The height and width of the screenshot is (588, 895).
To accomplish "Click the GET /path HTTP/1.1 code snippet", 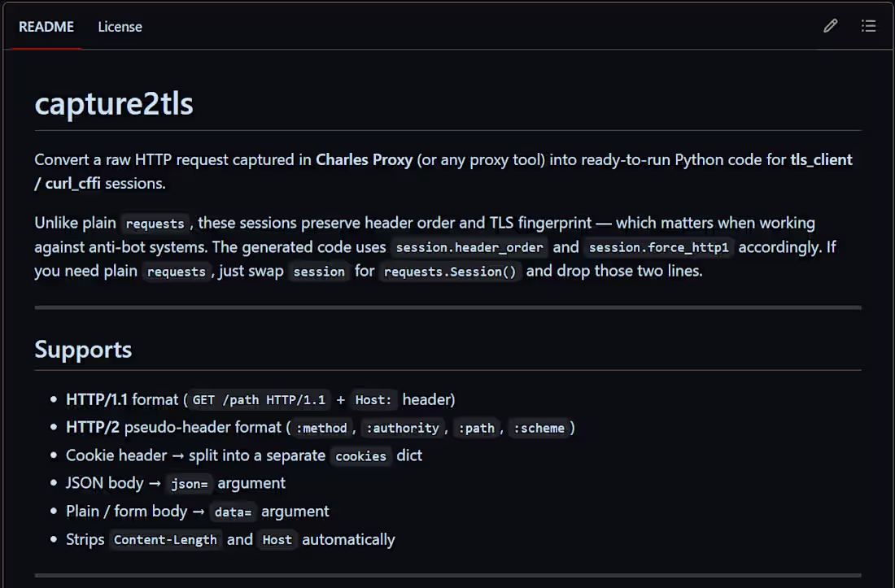I will 259,400.
